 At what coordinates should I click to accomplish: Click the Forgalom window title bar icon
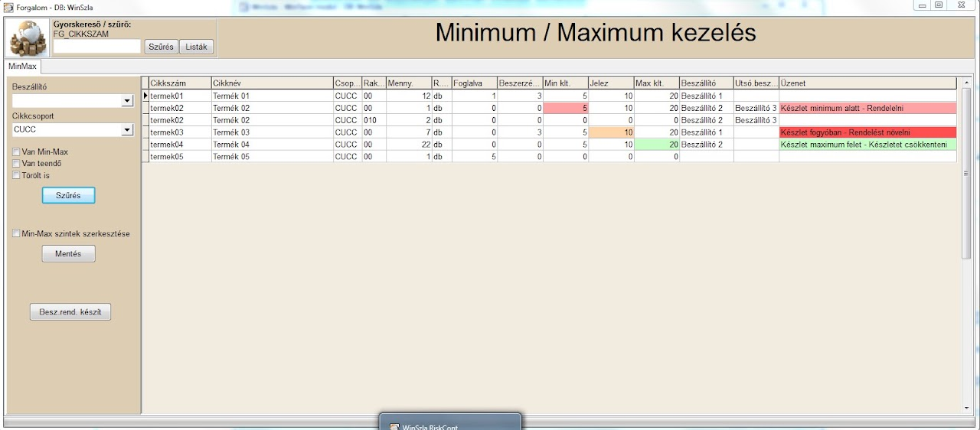[x=8, y=7]
